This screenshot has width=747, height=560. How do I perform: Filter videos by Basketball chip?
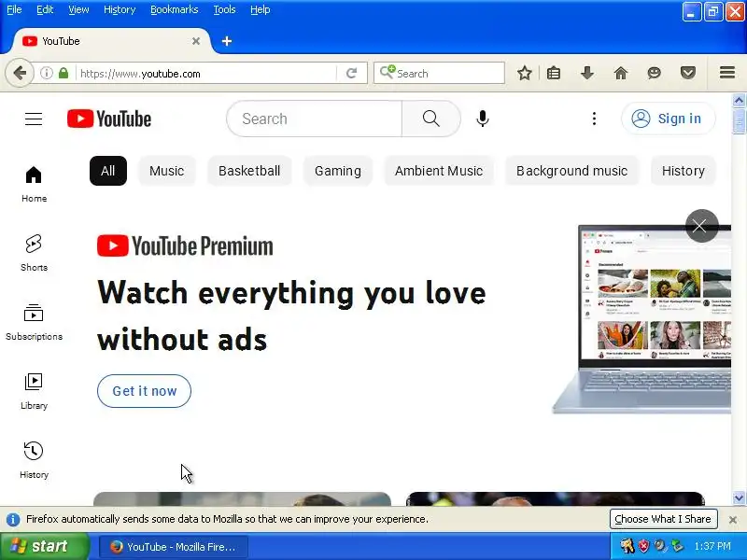[x=249, y=171]
